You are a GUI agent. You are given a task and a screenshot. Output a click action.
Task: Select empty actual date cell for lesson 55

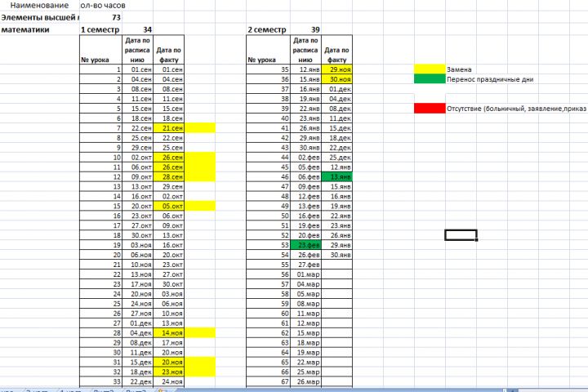pos(336,265)
